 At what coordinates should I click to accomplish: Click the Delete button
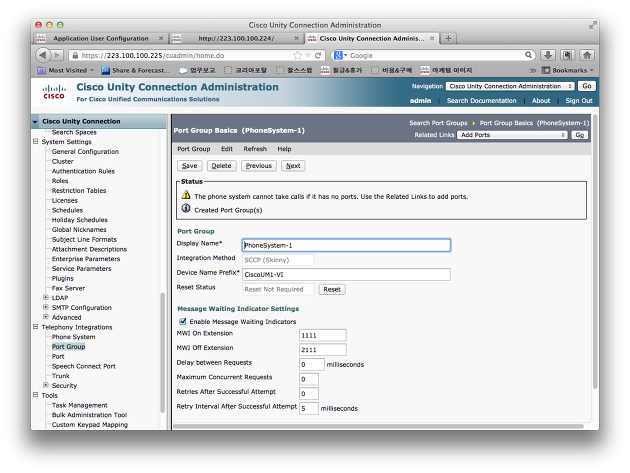point(221,166)
